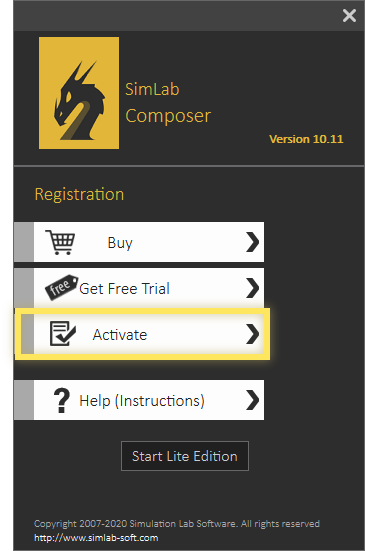Viewport: 365px width, 551px height.
Task: Click the SimLab dragon logo
Action: pos(79,93)
